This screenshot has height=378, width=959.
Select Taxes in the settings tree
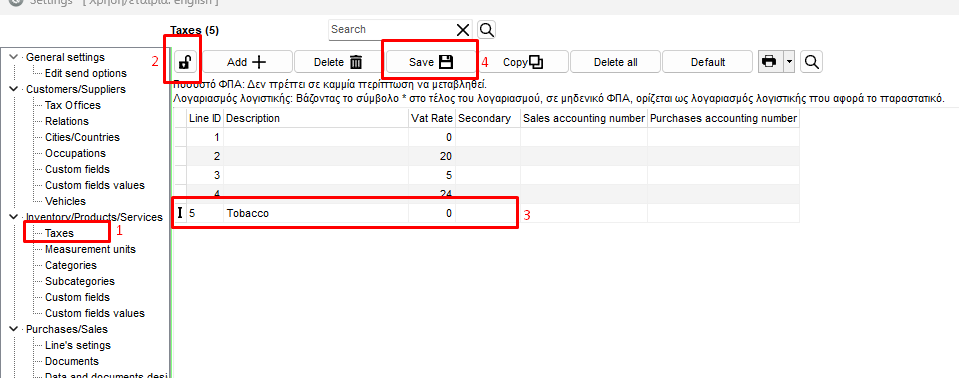click(x=59, y=233)
